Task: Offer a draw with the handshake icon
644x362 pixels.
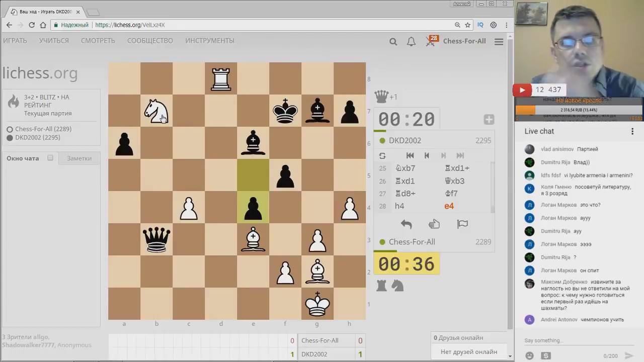Action: click(434, 224)
